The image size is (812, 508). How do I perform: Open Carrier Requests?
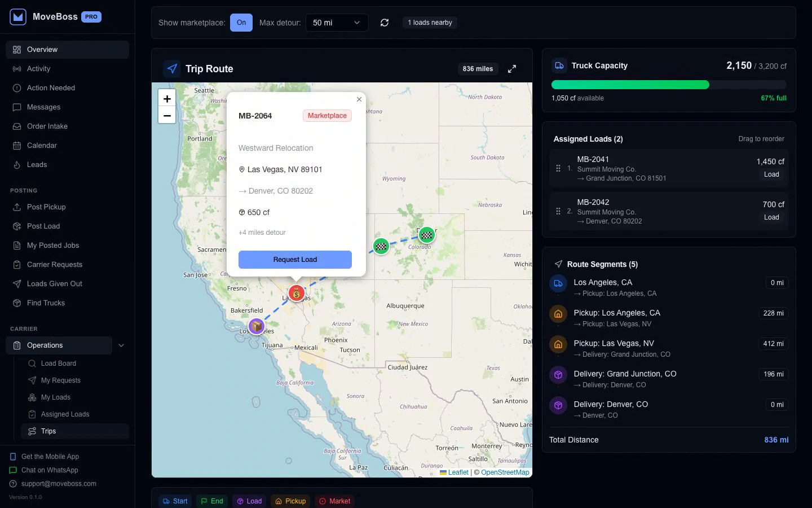[67, 265]
